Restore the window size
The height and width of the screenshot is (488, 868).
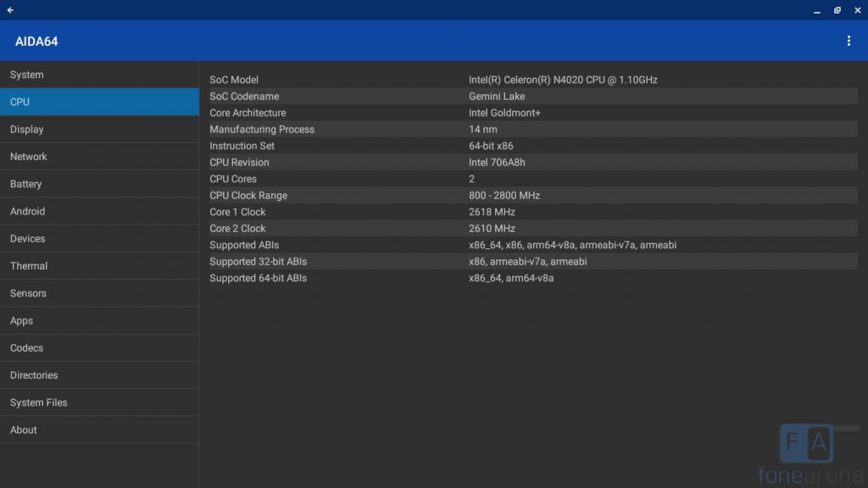[x=837, y=10]
